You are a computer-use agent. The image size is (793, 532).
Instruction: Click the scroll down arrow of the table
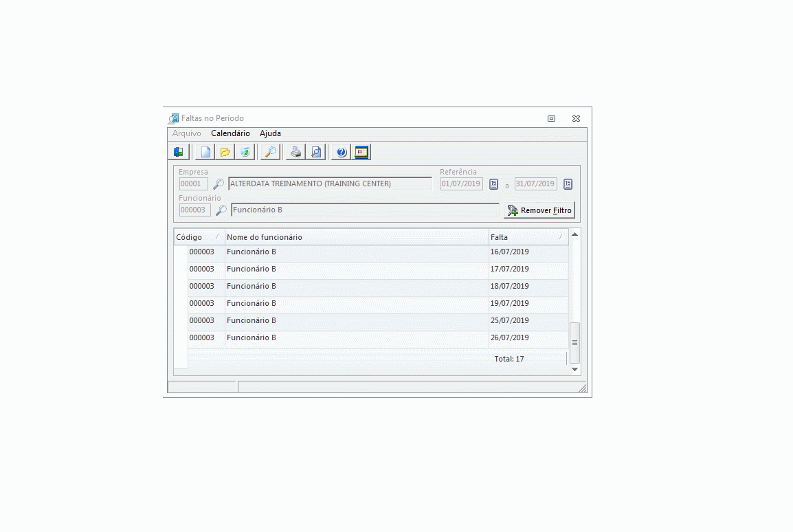[x=574, y=369]
